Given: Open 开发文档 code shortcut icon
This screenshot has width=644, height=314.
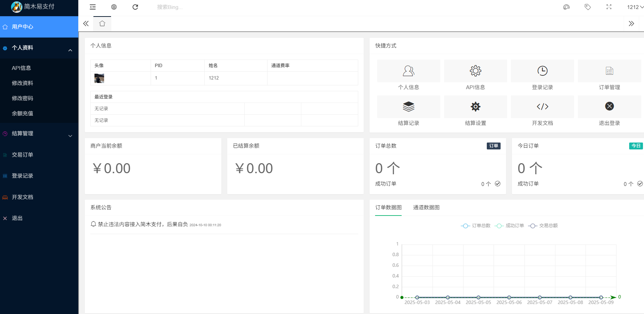Looking at the screenshot, I should point(542,107).
